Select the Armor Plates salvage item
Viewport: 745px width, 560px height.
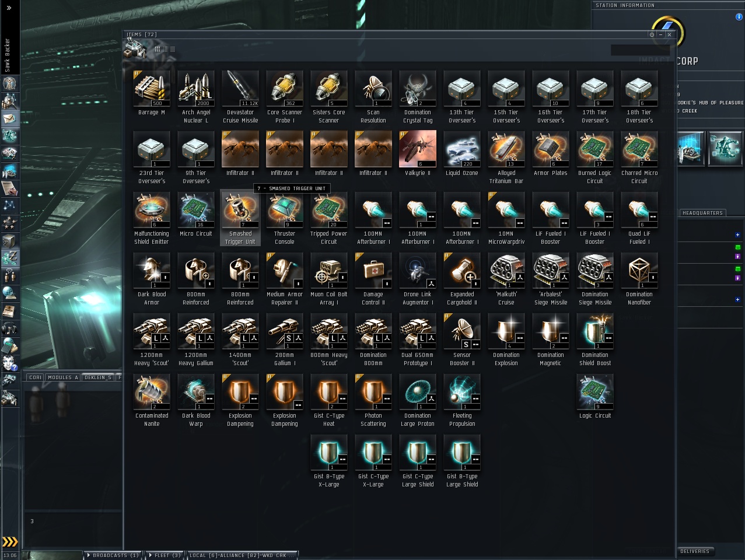(x=551, y=150)
